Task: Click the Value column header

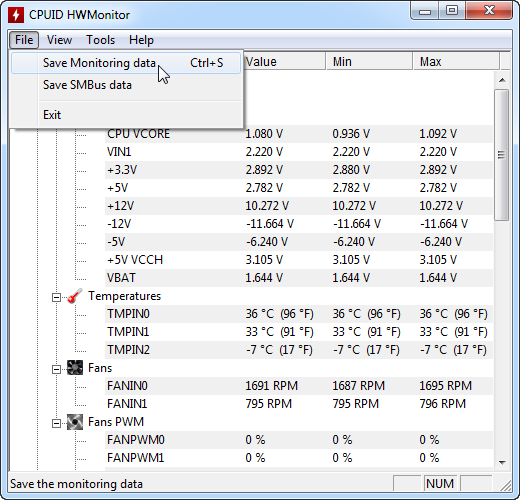Action: coord(284,62)
